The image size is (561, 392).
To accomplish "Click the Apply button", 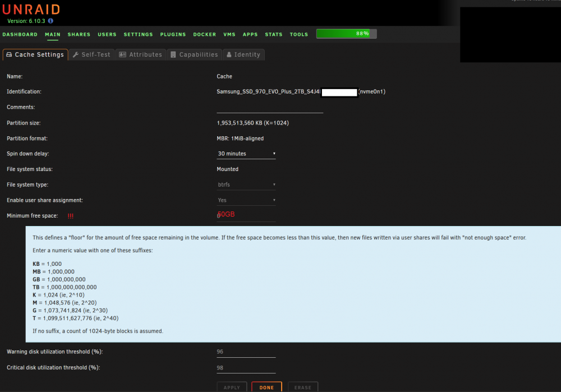I will pos(232,388).
